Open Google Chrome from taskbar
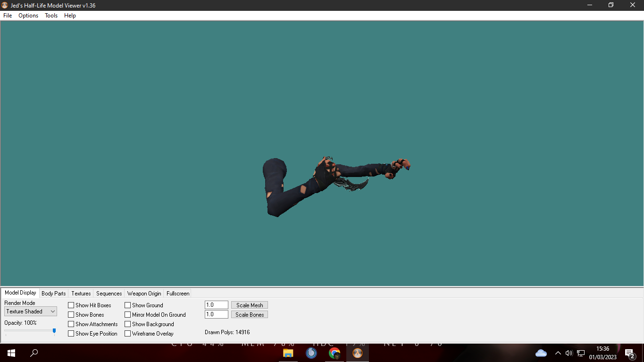Image resolution: width=644 pixels, height=362 pixels. tap(335, 353)
